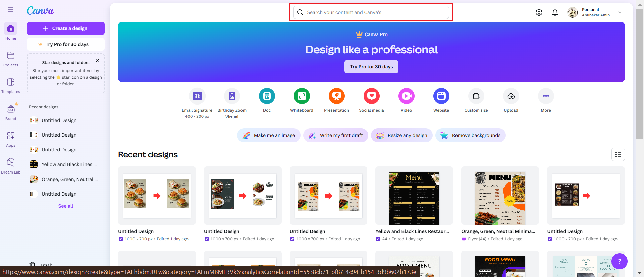Open the notifications bell
644x277 pixels.
click(555, 12)
